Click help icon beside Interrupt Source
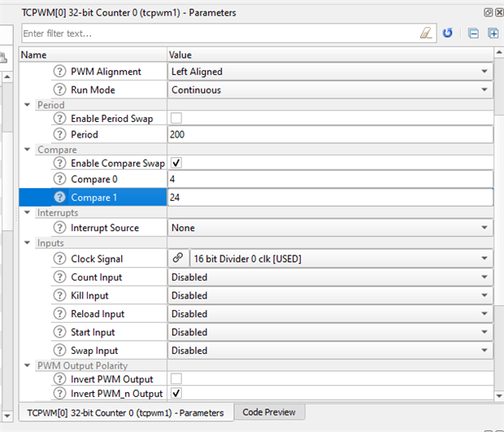The height and width of the screenshot is (432, 504). click(59, 228)
